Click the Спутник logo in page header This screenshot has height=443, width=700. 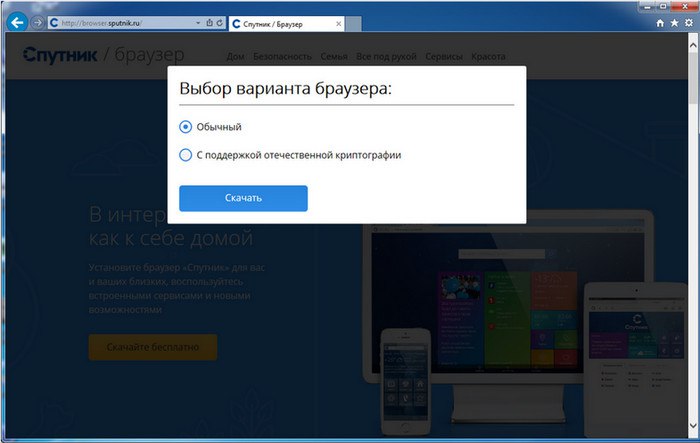pos(60,54)
